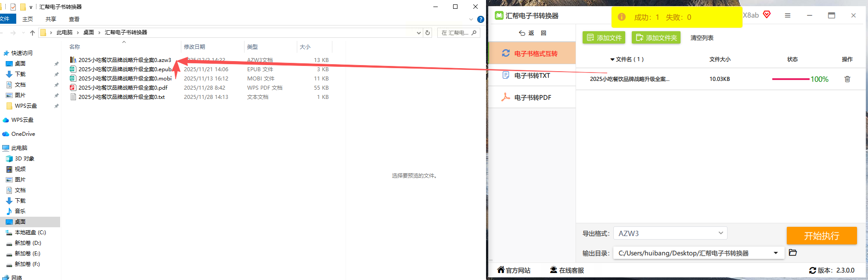Open Explorer help question mark icon
This screenshot has height=280, width=868.
(481, 19)
